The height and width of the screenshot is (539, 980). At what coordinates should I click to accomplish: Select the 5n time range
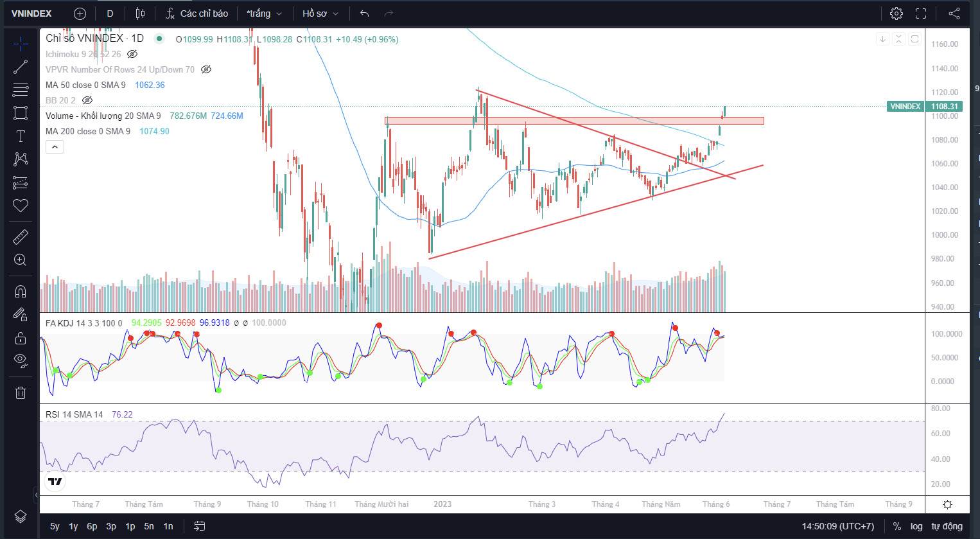149,526
